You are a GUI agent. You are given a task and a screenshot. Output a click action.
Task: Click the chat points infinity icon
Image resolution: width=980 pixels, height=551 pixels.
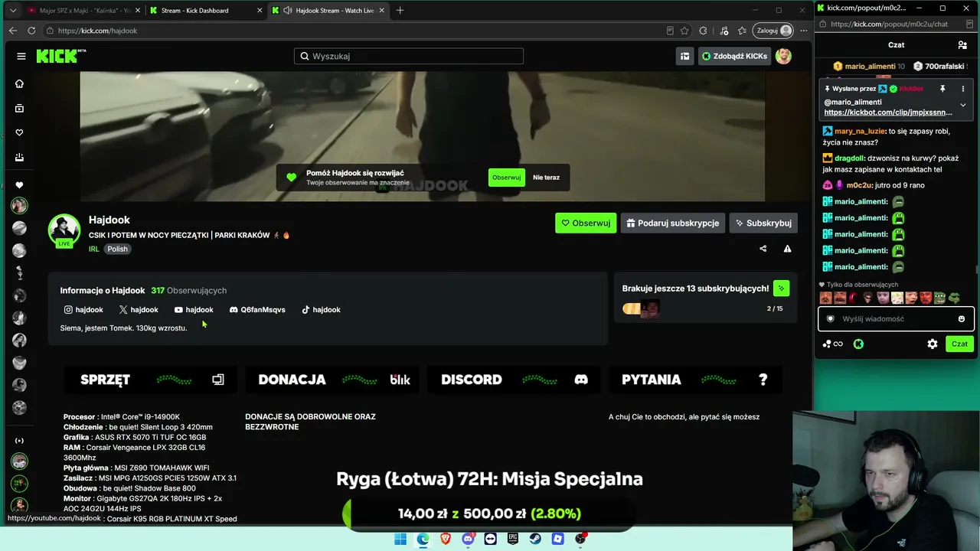833,344
